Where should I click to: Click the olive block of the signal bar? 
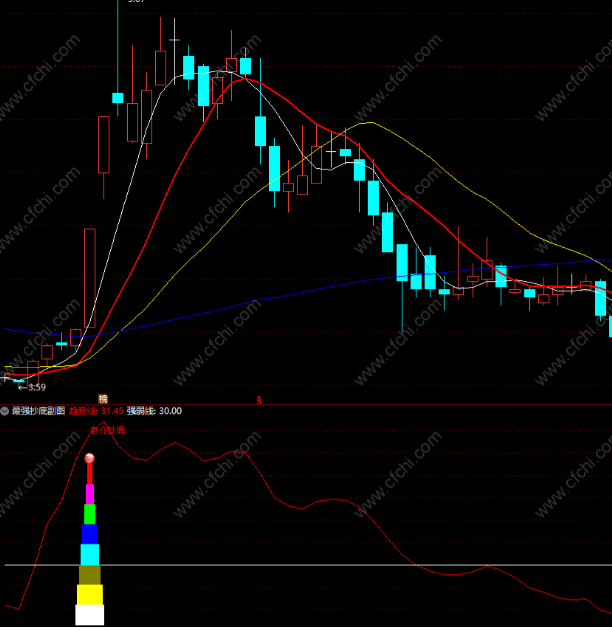(90, 575)
